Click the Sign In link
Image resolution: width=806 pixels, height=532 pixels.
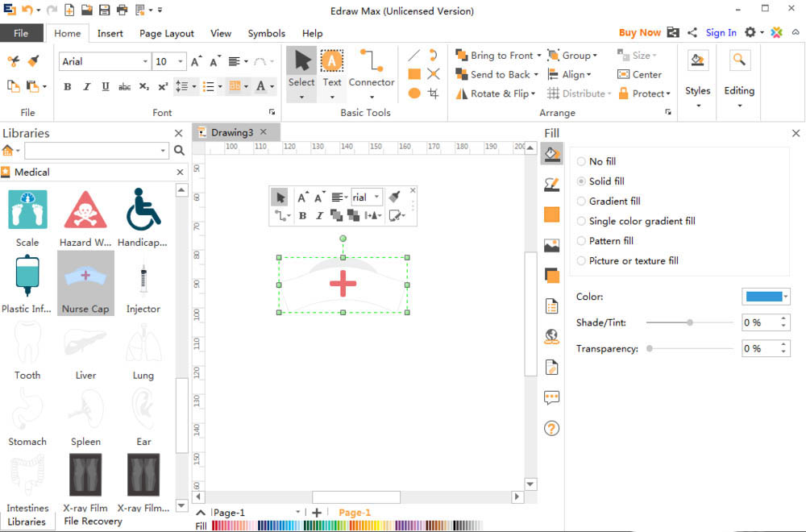(721, 33)
